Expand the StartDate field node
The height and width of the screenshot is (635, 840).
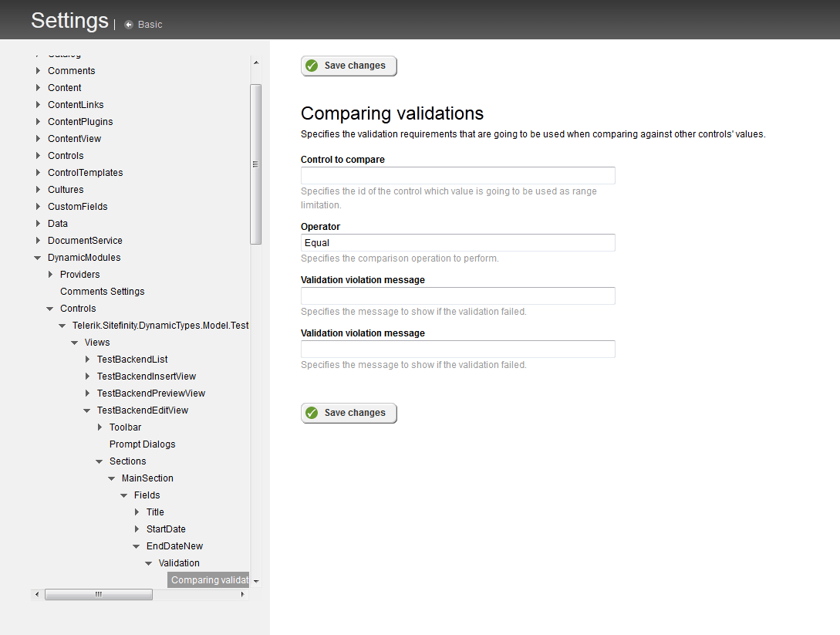point(137,529)
